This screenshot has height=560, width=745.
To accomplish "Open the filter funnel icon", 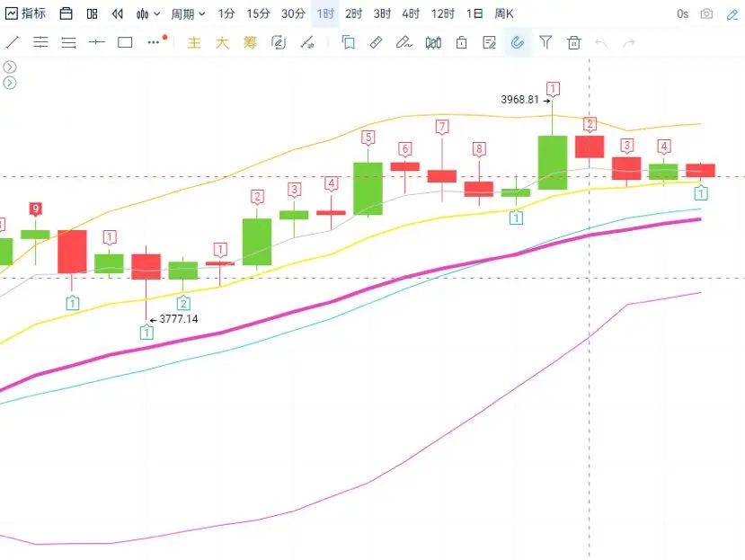I will (545, 43).
